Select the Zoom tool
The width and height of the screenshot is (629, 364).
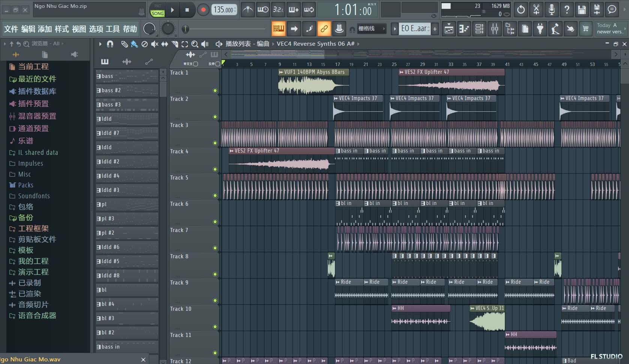[x=195, y=44]
